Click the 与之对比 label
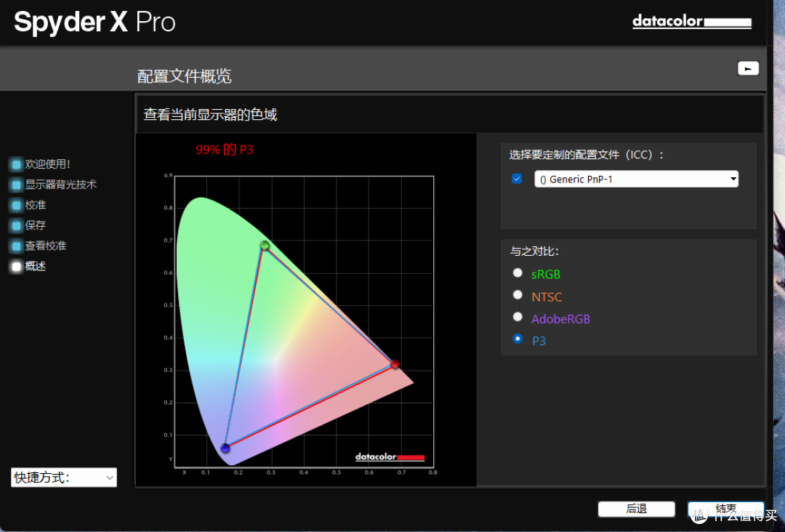The width and height of the screenshot is (785, 532). [534, 251]
